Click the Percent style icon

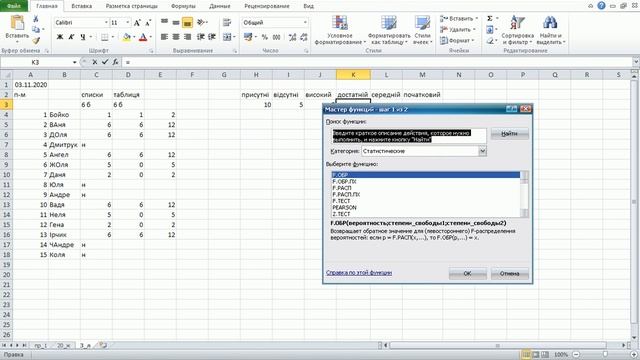coord(264,37)
